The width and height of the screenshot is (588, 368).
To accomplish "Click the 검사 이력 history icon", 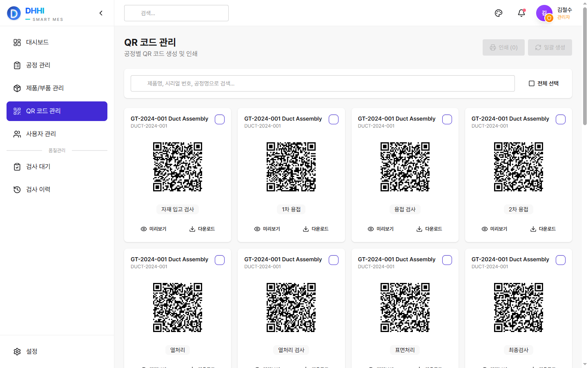I will point(17,190).
